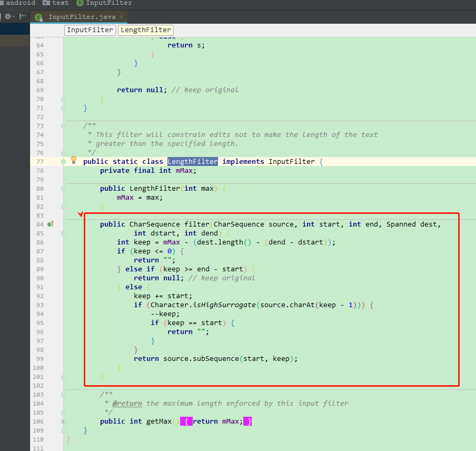Viewport: 476px width, 451px height.
Task: Click the hide side panel arrow icon
Action: [22, 16]
